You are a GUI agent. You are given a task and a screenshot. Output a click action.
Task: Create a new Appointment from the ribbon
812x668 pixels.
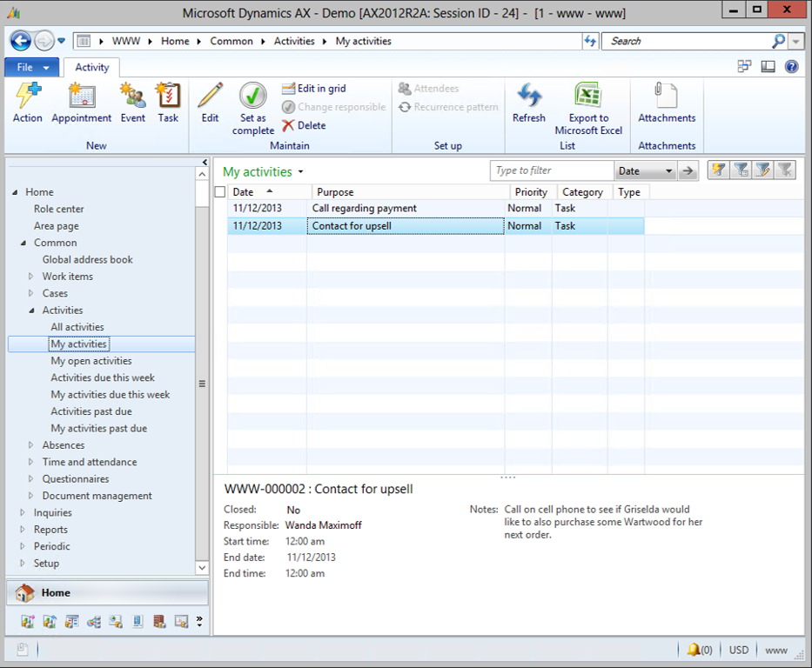(81, 96)
